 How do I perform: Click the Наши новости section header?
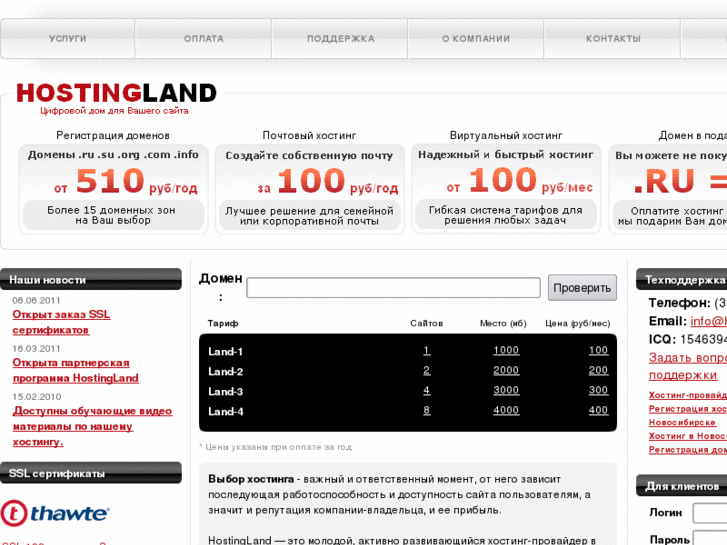coord(91,279)
